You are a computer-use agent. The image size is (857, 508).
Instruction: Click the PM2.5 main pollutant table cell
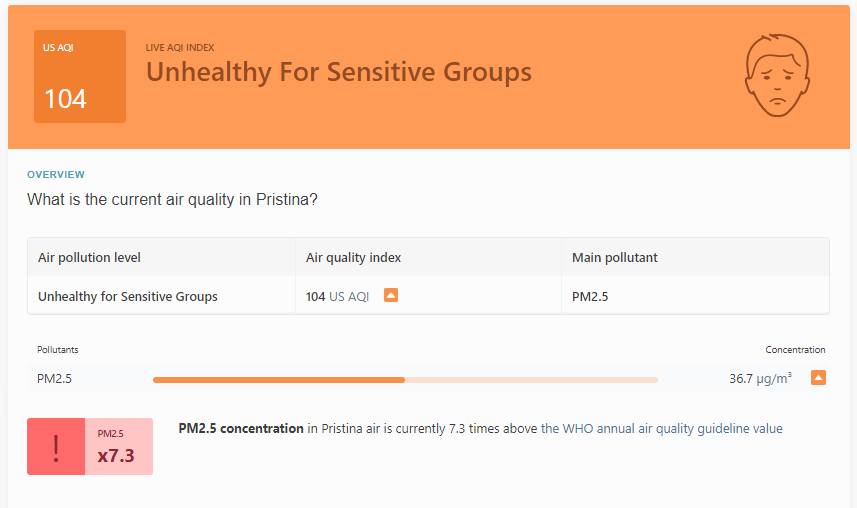point(695,296)
